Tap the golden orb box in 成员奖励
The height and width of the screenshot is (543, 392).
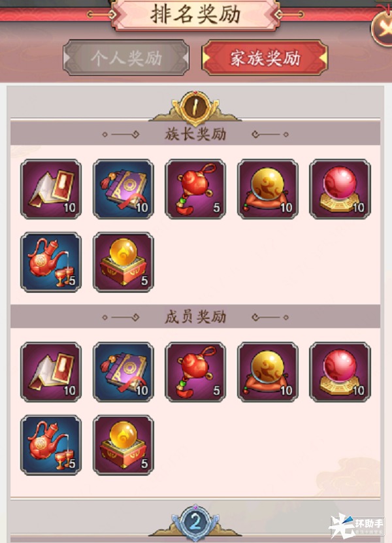[x=123, y=445]
